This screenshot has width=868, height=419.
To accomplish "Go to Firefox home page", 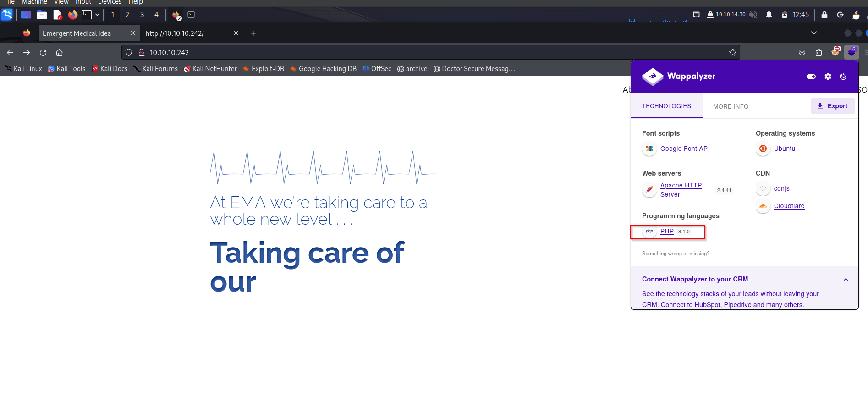I will pos(60,52).
